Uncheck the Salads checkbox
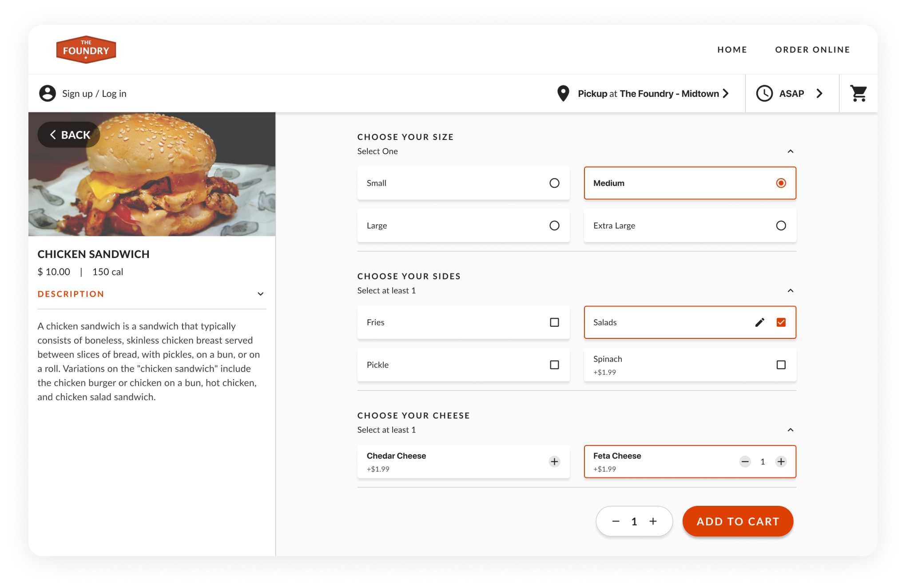 click(x=781, y=322)
